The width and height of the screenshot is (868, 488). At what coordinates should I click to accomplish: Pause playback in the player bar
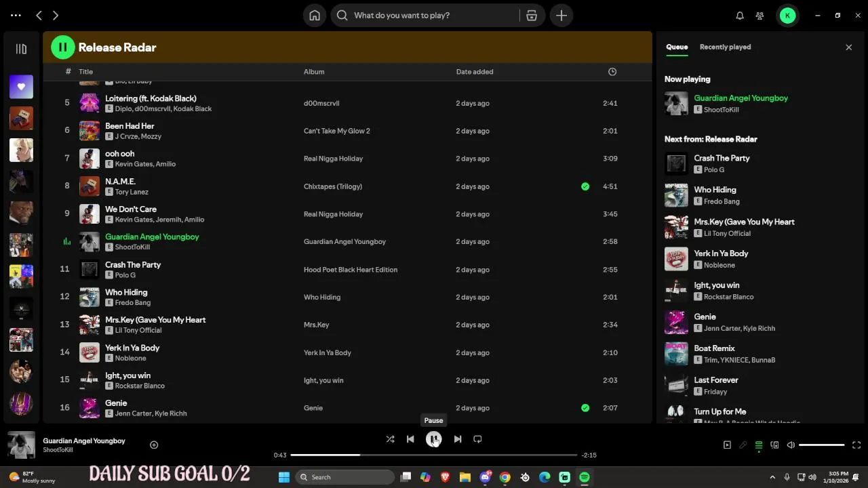[433, 439]
